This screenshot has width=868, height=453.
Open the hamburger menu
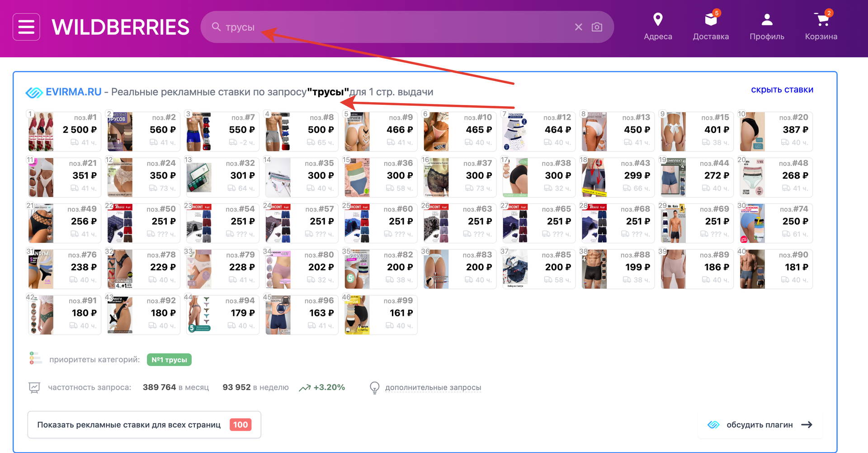(x=26, y=27)
